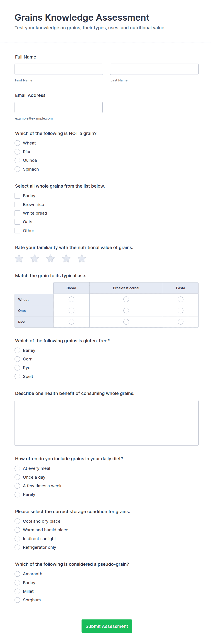
Task: Tick the Brown rice checkbox
Action: (17, 205)
